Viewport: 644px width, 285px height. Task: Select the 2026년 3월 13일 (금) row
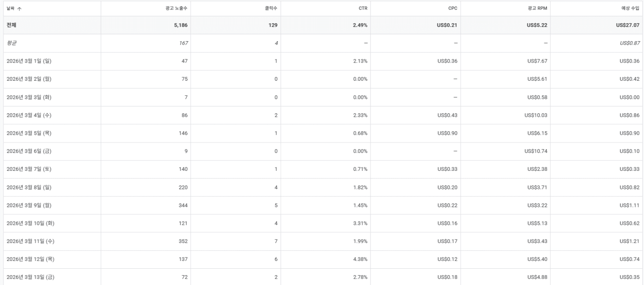point(30,277)
